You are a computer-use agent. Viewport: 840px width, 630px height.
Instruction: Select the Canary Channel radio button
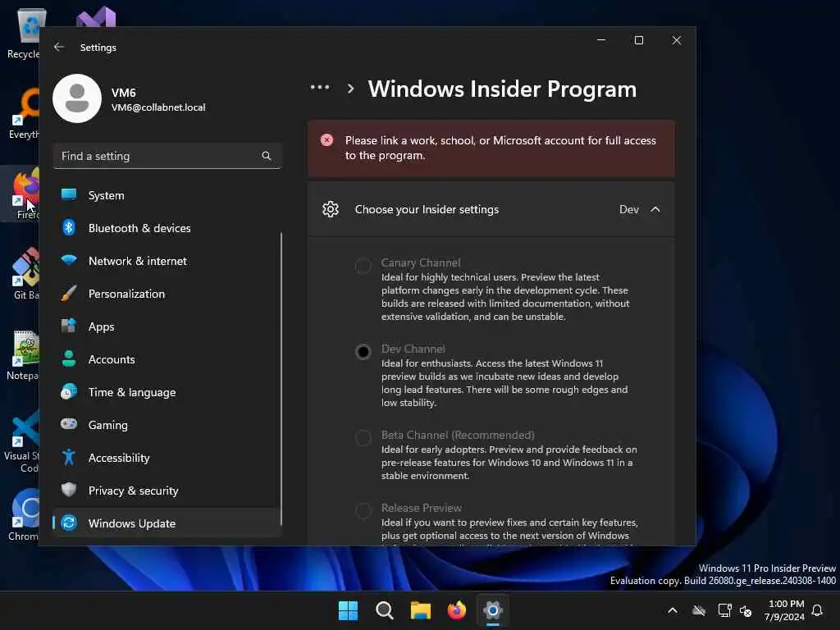(363, 266)
